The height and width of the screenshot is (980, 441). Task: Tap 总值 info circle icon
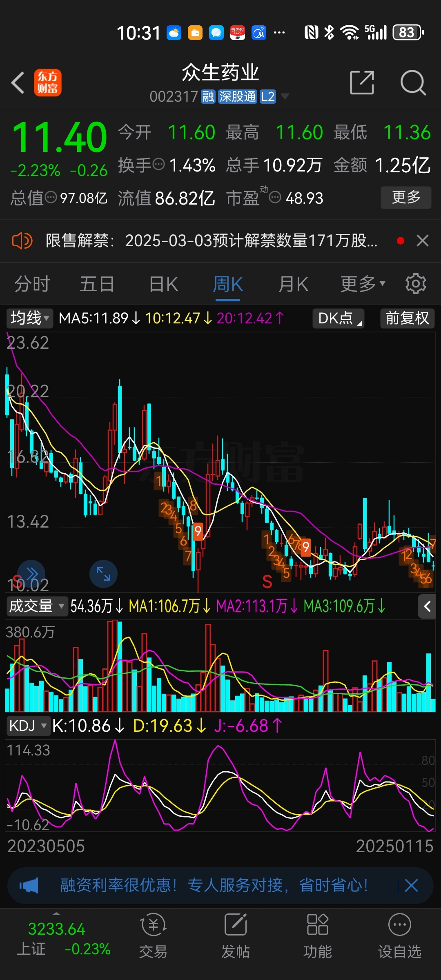click(51, 198)
